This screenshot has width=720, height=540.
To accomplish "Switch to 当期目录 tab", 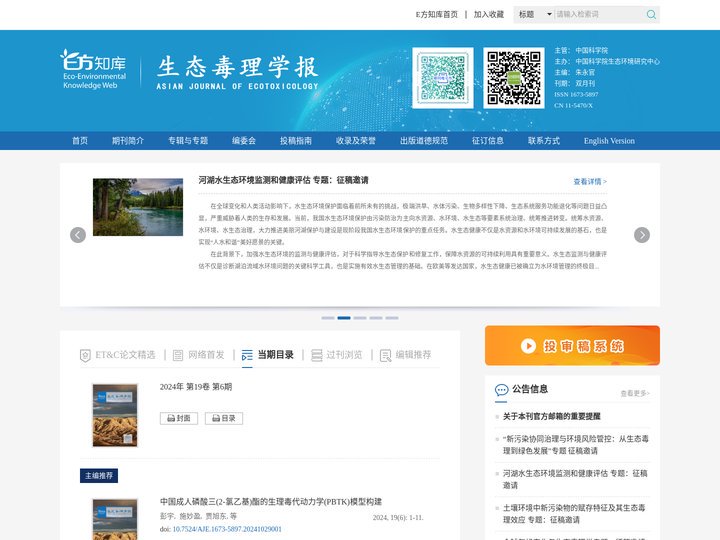I will [x=276, y=355].
